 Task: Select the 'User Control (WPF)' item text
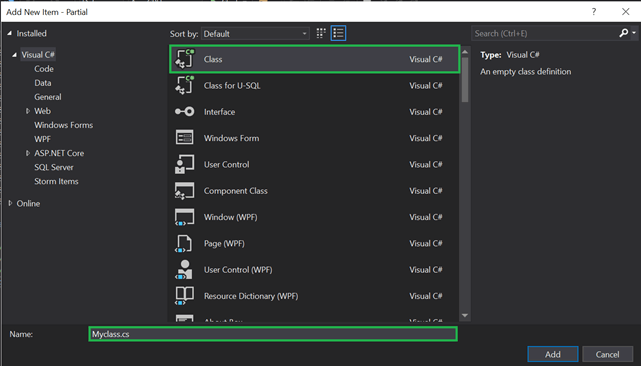click(238, 269)
